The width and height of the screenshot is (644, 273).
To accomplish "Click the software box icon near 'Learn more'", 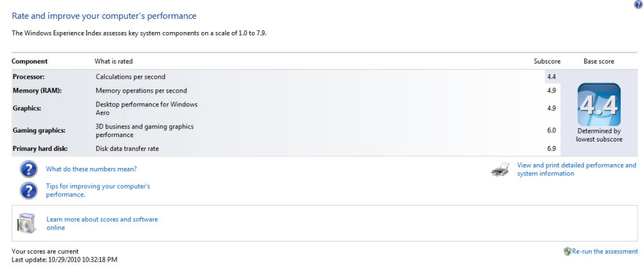I will point(28,223).
